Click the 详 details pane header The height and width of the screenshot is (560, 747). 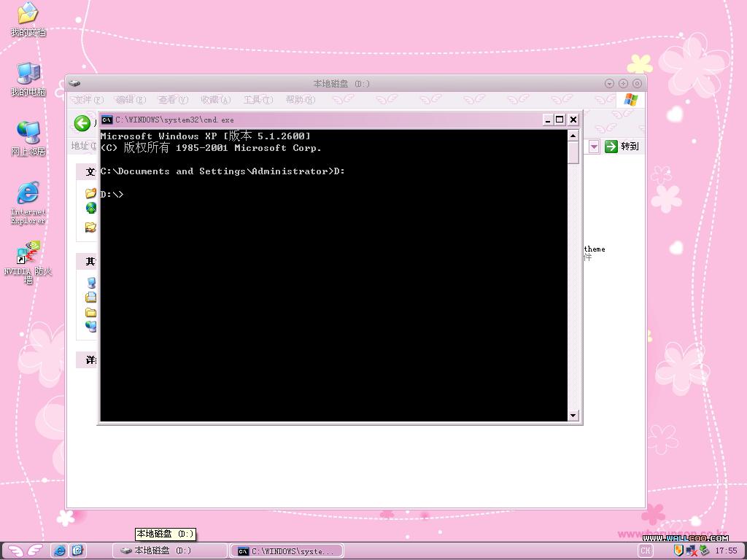coord(86,360)
